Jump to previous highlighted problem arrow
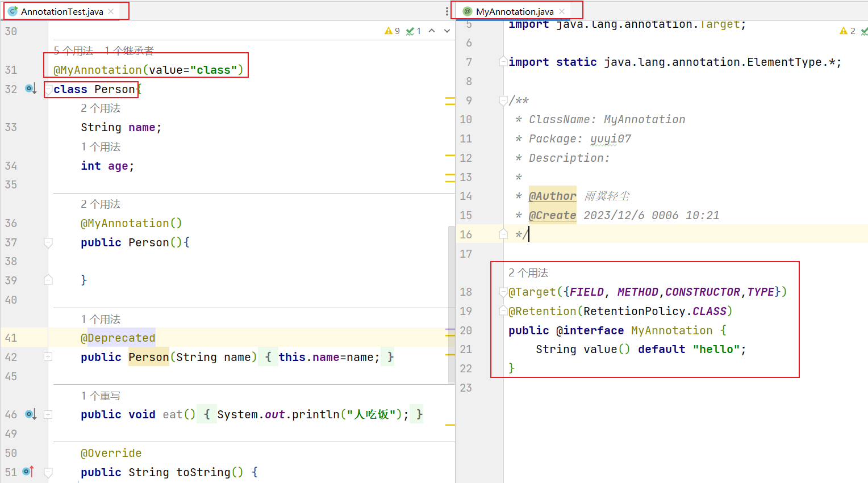 tap(432, 31)
